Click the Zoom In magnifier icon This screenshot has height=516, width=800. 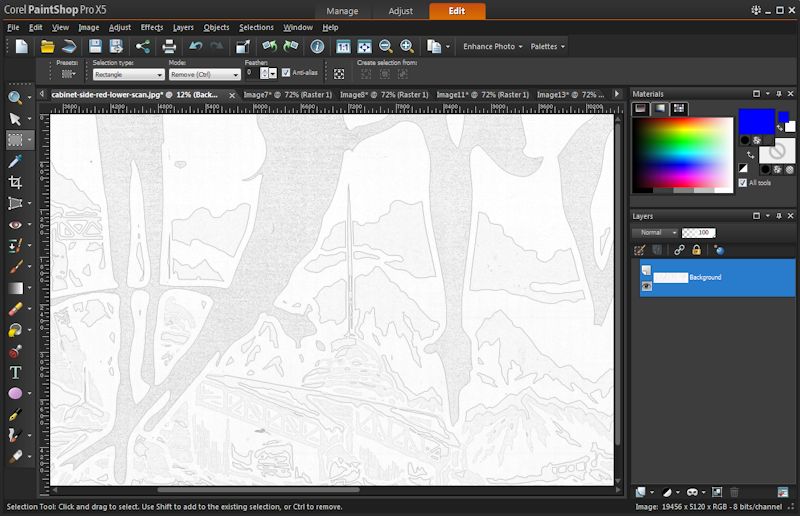(407, 46)
